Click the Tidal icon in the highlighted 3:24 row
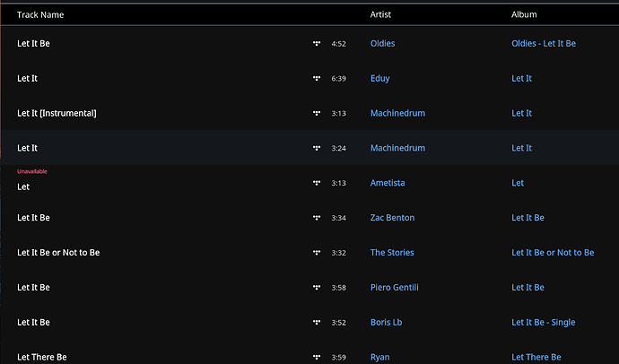 coord(317,148)
